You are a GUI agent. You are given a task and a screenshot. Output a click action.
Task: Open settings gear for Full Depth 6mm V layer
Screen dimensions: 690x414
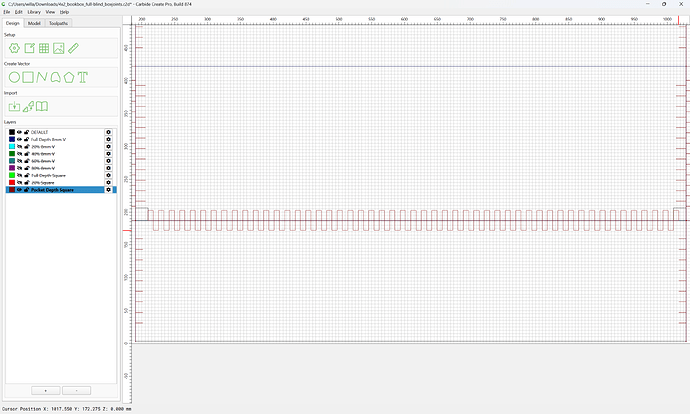(109, 139)
